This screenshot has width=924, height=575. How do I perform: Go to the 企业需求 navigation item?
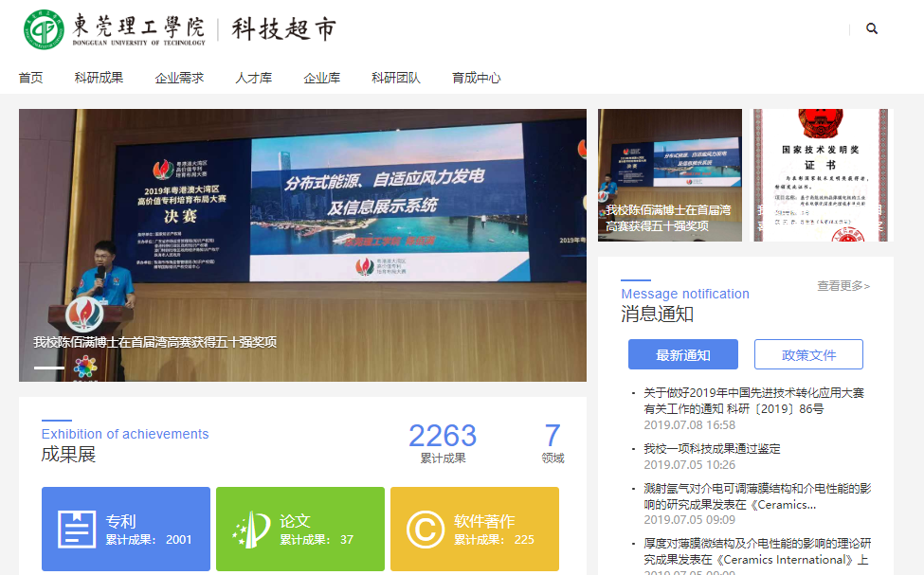point(179,78)
